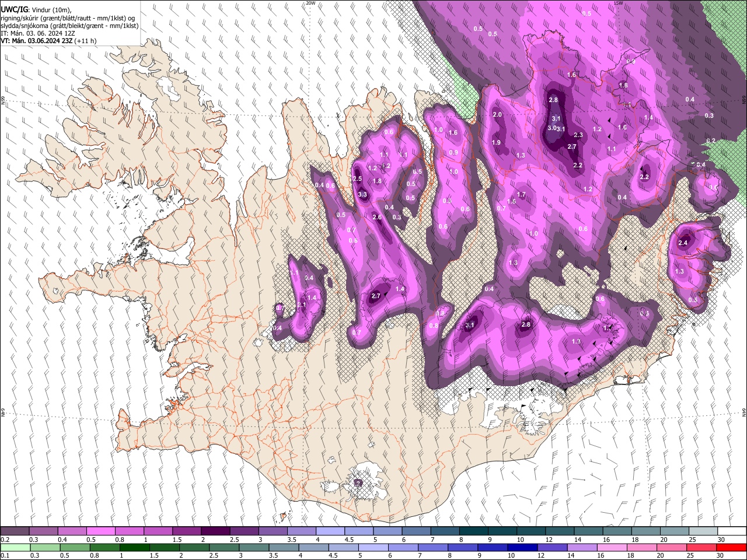Click the 20W longitude label at the top edge
The width and height of the screenshot is (747, 560).
(x=310, y=3)
